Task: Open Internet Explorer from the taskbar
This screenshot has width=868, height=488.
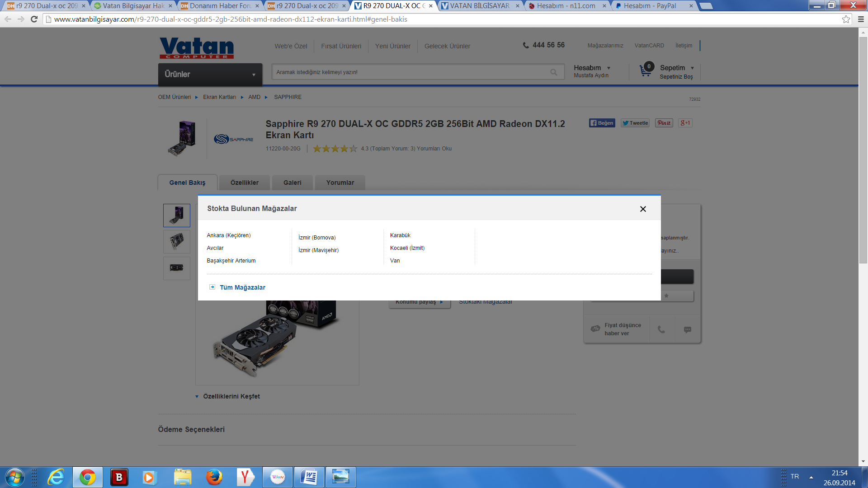Action: tap(56, 477)
